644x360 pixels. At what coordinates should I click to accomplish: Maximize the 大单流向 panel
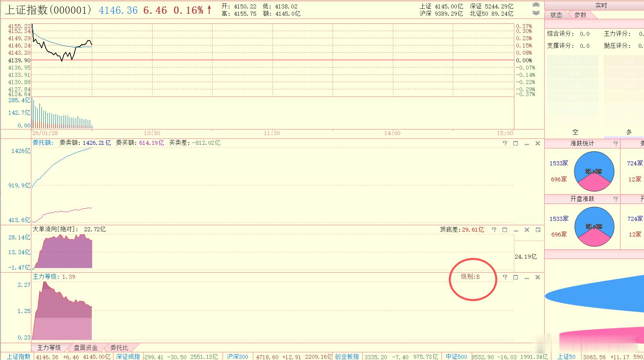point(505,230)
